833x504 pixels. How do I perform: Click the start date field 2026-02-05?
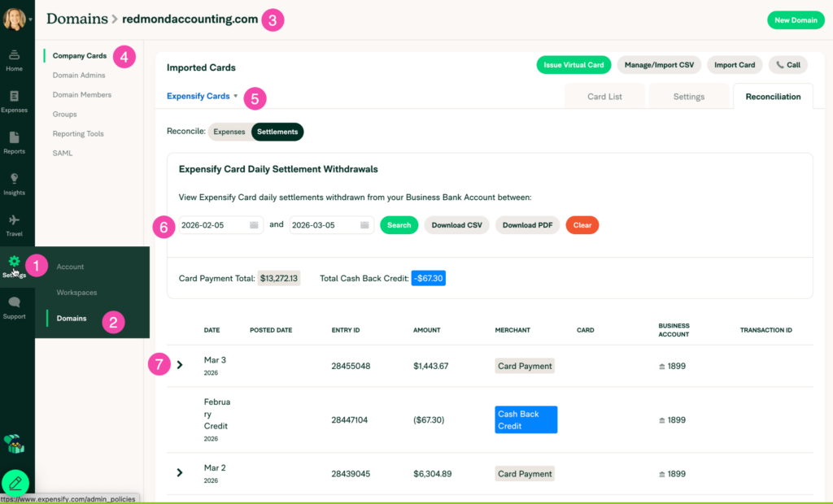tap(220, 225)
